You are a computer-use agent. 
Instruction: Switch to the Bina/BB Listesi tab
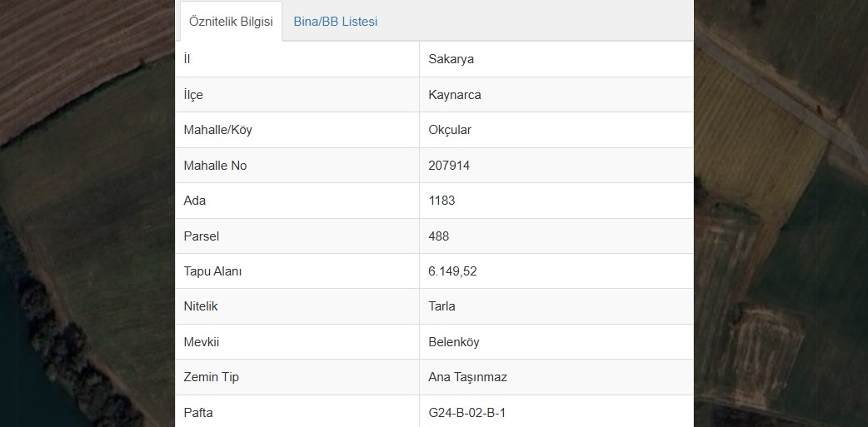[x=336, y=22]
